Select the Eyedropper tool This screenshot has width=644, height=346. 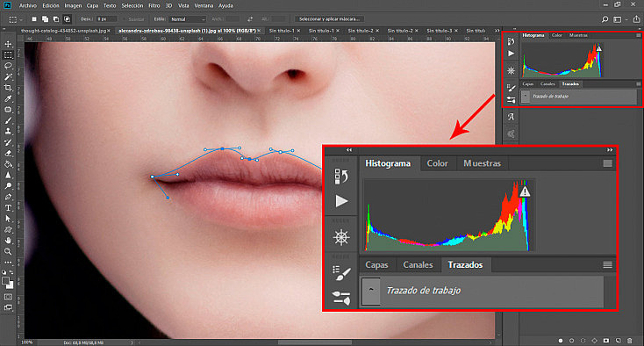(8, 98)
